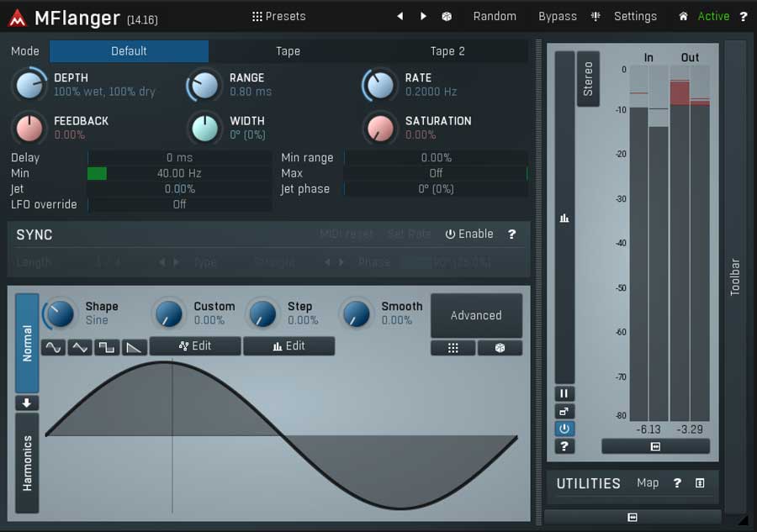
Task: Click the Shape knob
Action: coord(60,314)
